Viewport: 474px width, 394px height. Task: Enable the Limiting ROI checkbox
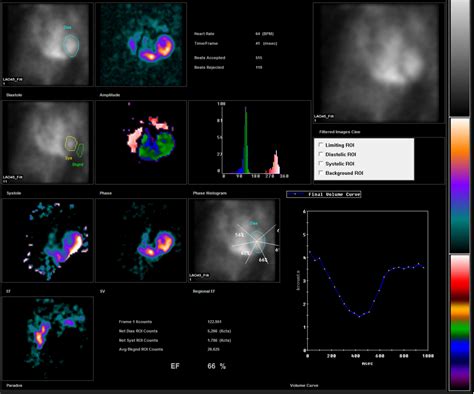(x=321, y=145)
